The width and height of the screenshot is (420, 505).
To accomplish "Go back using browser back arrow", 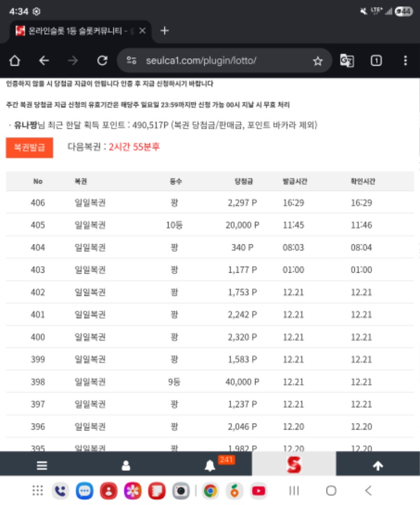I will (x=44, y=61).
